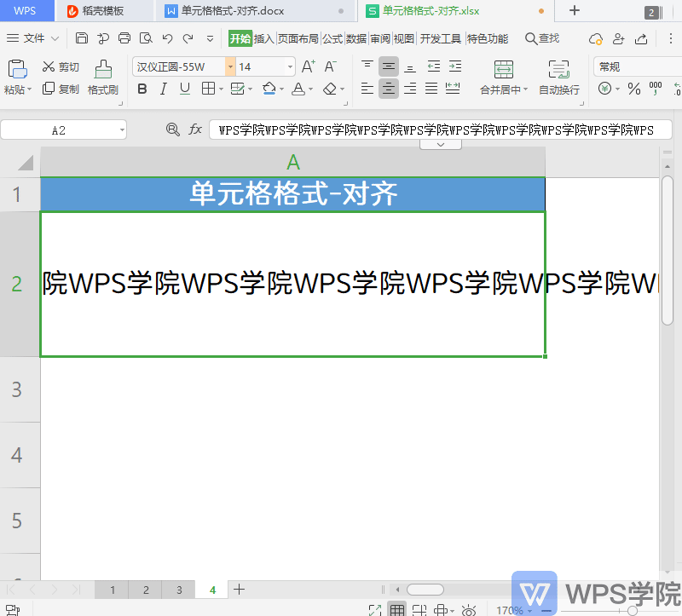This screenshot has width=682, height=616.
Task: Enable page break preview in status bar
Action: pos(419,609)
